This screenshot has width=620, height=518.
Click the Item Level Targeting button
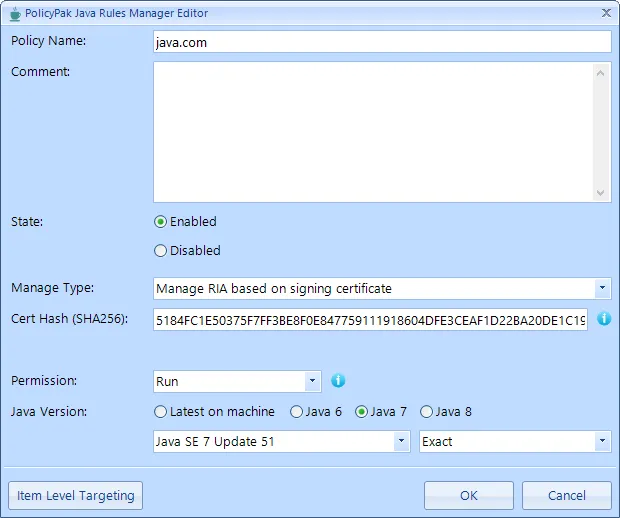tap(76, 495)
